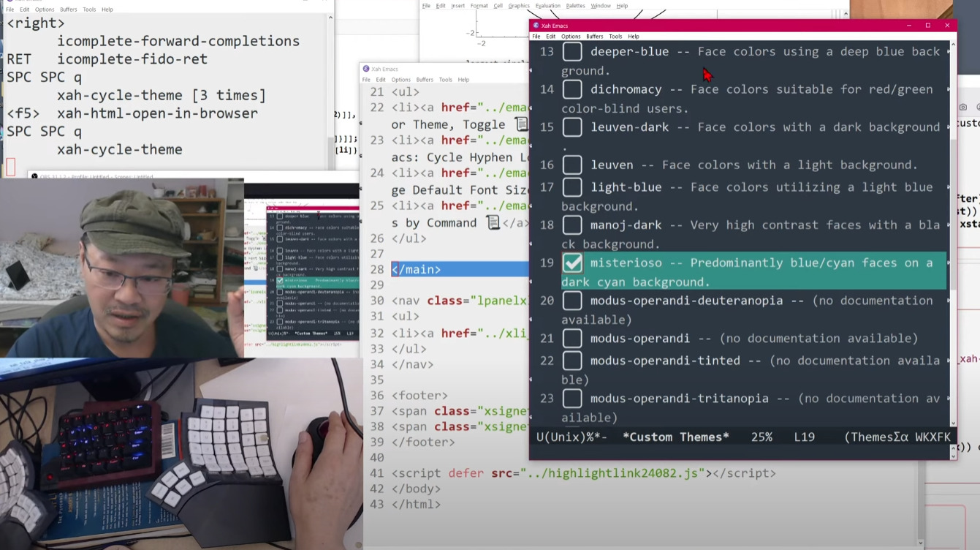Open Tools menu in the HTML-source Emacs window
Viewport: 980px width, 550px height.
[445, 79]
